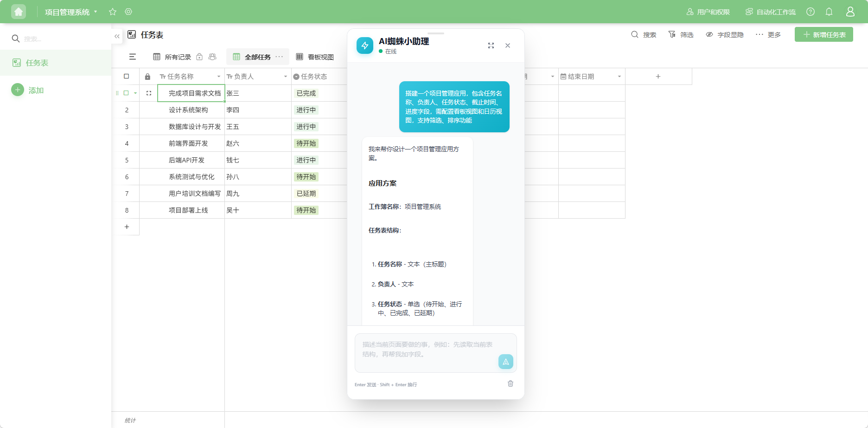This screenshot has height=428, width=868.
Task: Open the 自动化工作流 automation workflow icon
Action: pos(748,12)
